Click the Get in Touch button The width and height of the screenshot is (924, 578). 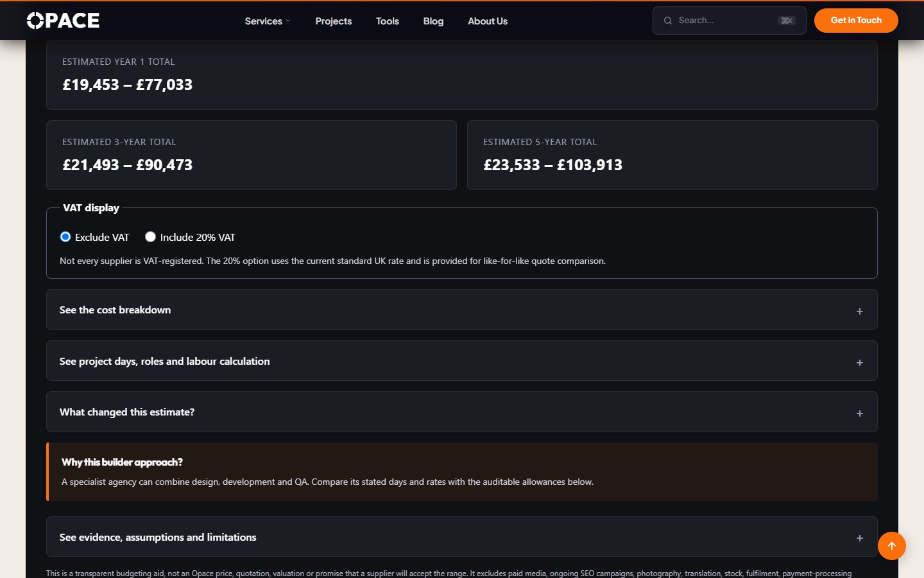pyautogui.click(x=856, y=21)
